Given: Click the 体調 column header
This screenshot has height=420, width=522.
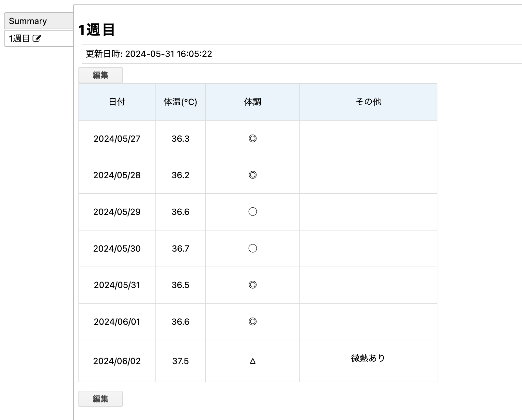Looking at the screenshot, I should 253,102.
